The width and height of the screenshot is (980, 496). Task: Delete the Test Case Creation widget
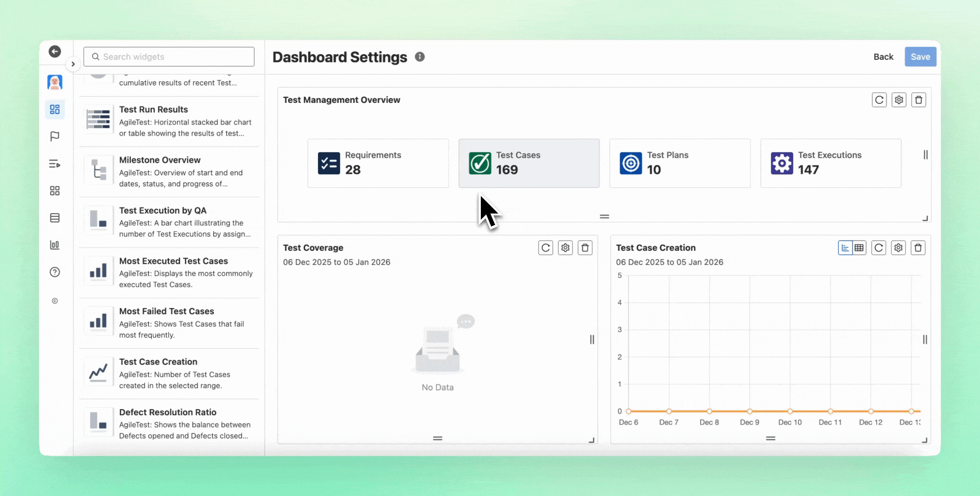click(x=918, y=248)
